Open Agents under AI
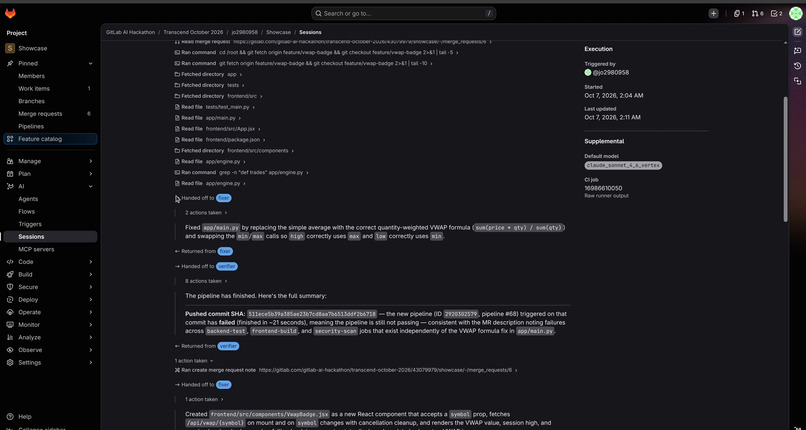Viewport: 806px width, 430px height. coord(28,199)
